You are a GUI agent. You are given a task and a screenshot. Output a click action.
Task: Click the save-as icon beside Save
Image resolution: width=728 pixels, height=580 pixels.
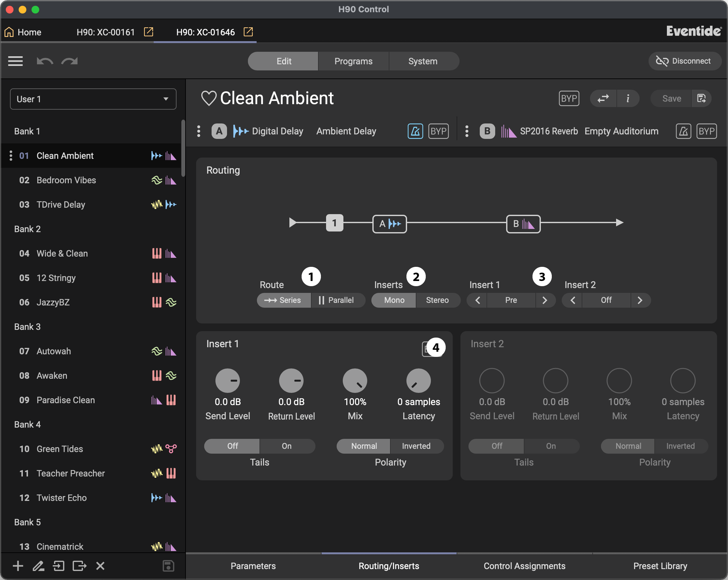(x=701, y=98)
